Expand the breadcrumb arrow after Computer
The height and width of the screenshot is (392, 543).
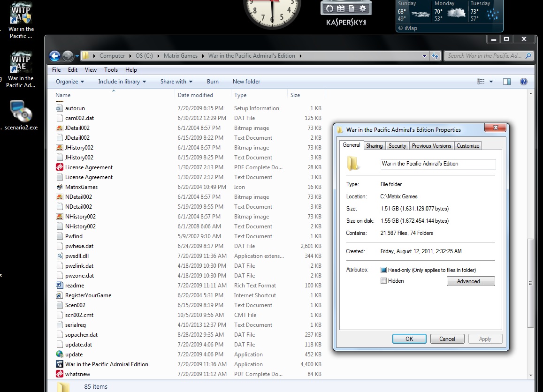(130, 56)
